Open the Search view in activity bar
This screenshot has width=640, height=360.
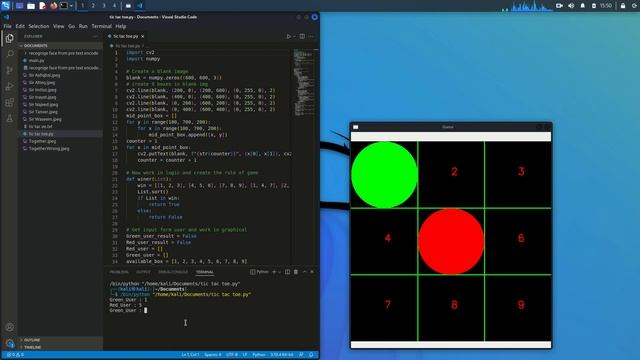point(9,54)
